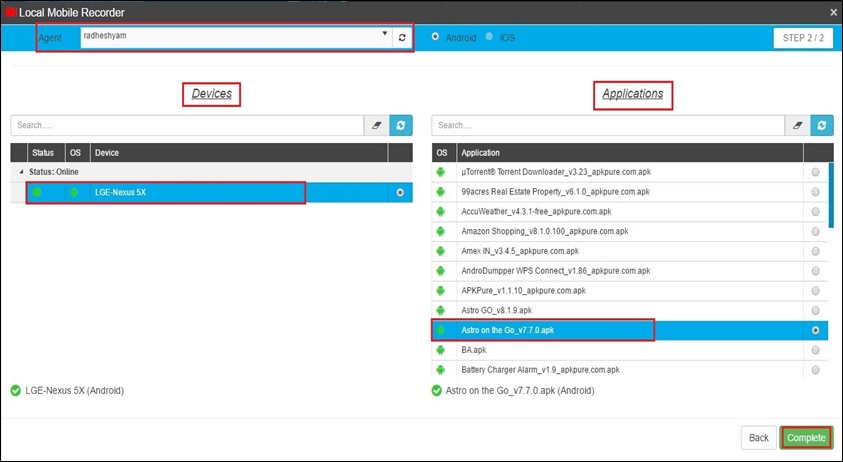Click Android icon beside Battery Charger Alarm

[x=441, y=370]
